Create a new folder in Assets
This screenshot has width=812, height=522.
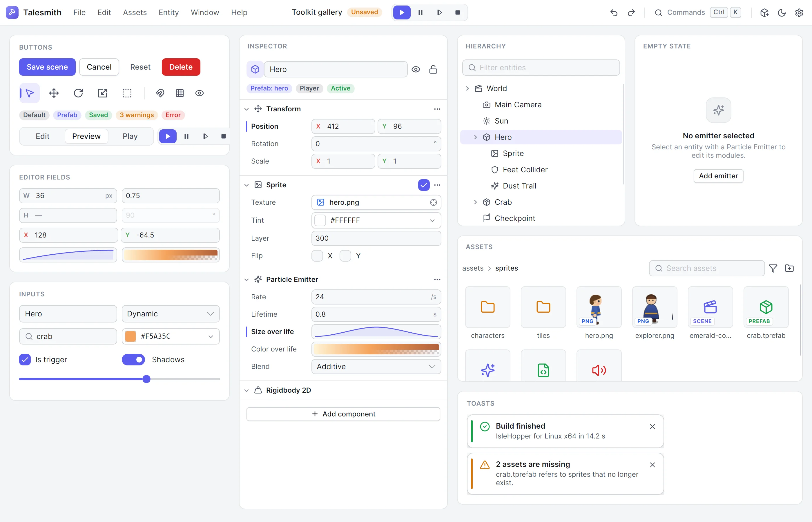[x=789, y=269]
